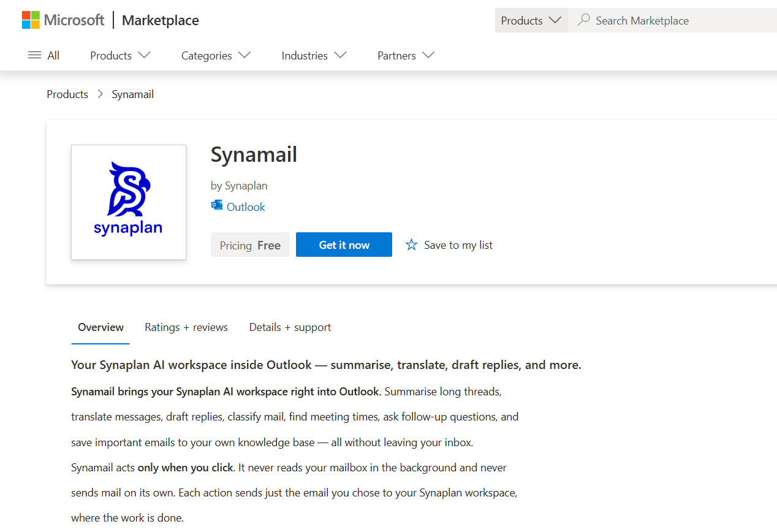Switch to Ratings + reviews tab

(x=186, y=327)
